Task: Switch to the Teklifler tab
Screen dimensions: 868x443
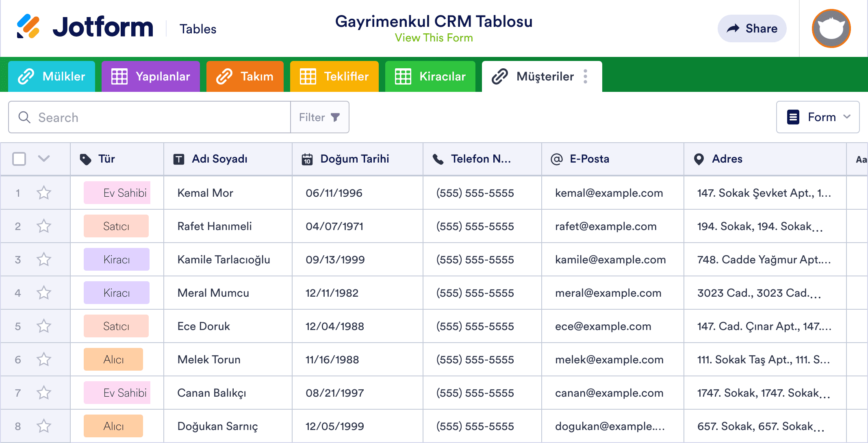Action: 334,76
